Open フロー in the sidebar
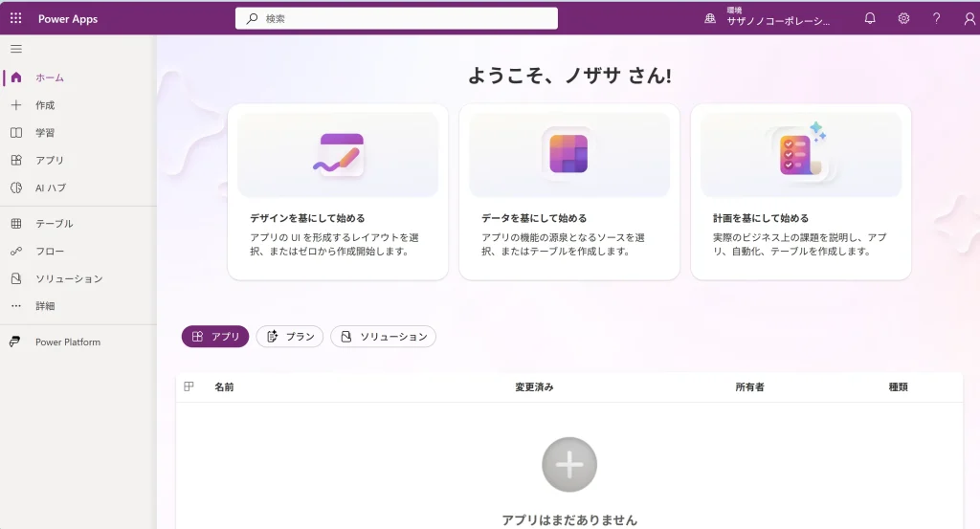 pyautogui.click(x=50, y=252)
